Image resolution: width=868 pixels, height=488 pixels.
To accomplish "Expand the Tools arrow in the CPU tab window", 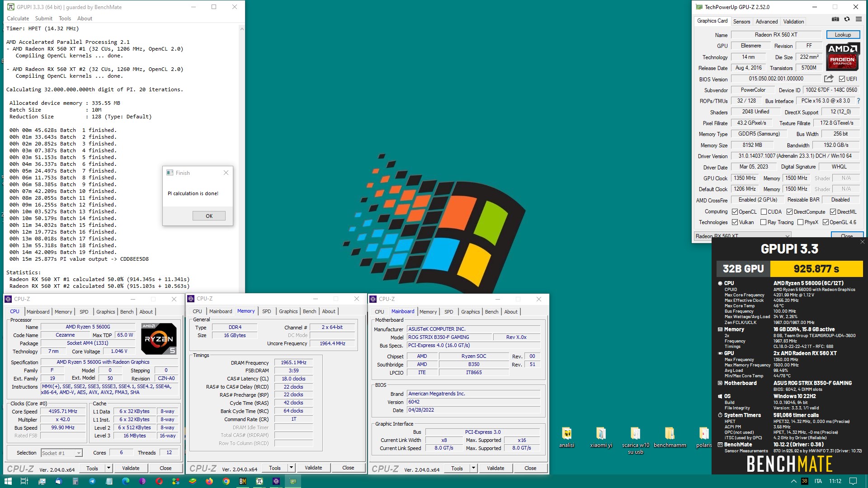I will (x=108, y=468).
